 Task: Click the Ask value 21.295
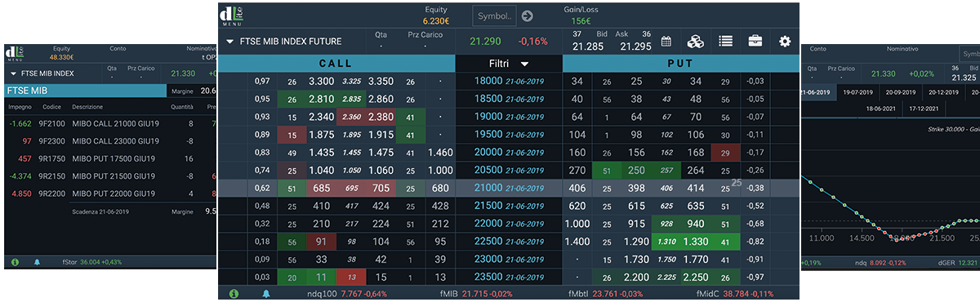[x=635, y=47]
